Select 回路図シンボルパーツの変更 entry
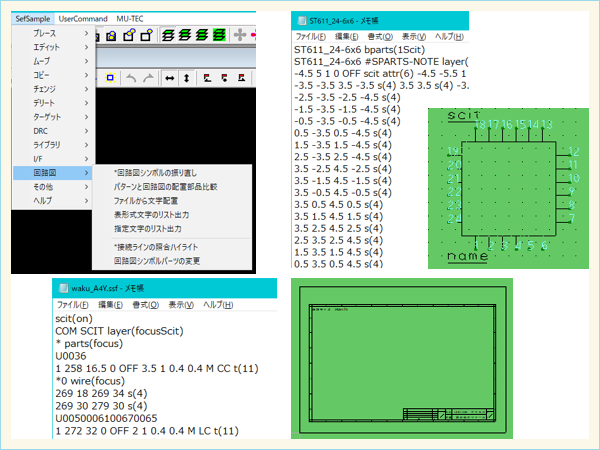The height and width of the screenshot is (450, 600). tap(157, 260)
